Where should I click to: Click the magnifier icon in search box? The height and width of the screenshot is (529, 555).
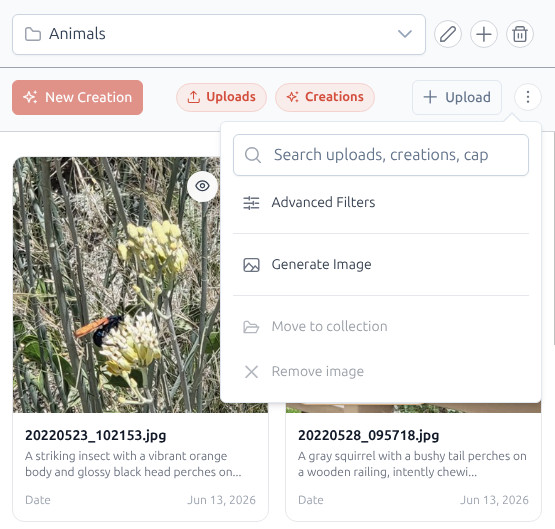(253, 155)
